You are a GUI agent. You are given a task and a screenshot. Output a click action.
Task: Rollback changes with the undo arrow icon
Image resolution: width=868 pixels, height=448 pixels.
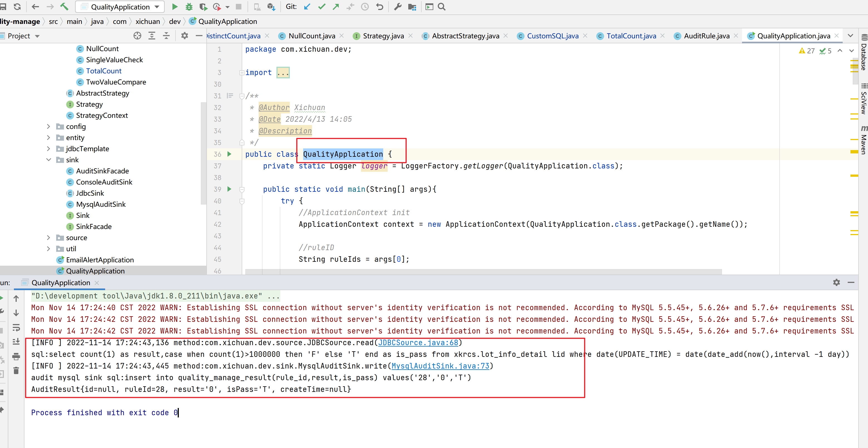(380, 7)
